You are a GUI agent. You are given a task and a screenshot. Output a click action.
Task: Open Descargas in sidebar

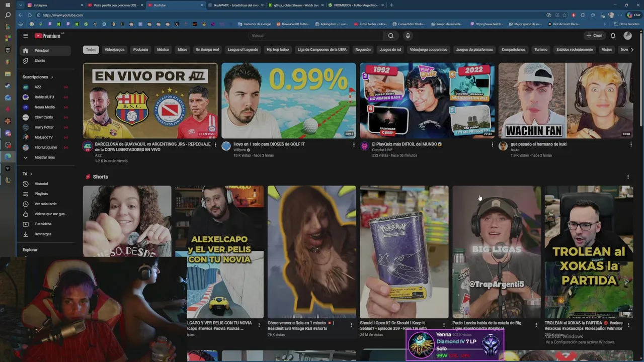(x=45, y=234)
